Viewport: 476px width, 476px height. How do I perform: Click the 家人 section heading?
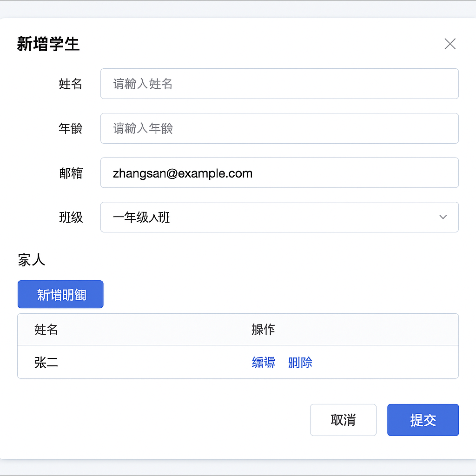point(30,260)
